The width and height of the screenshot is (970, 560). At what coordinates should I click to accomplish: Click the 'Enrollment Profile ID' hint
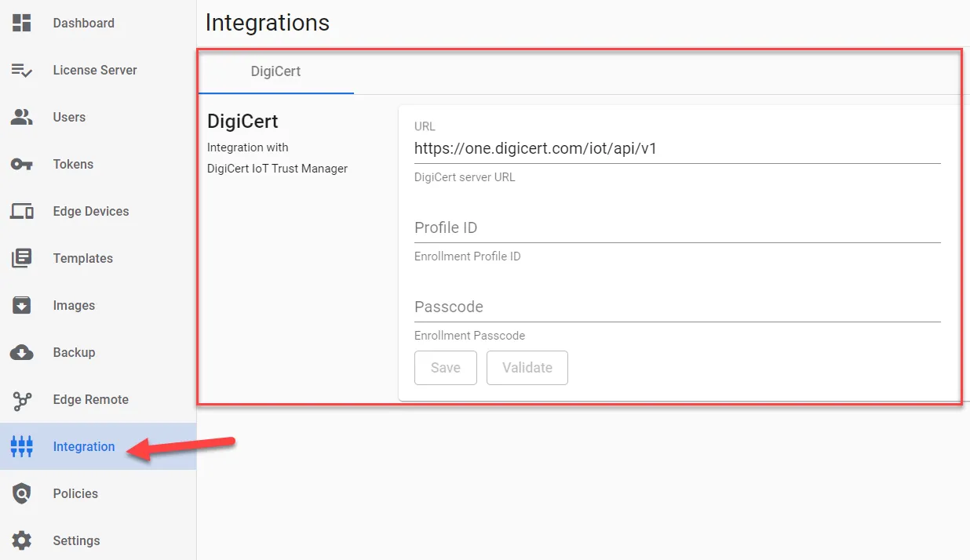point(468,256)
